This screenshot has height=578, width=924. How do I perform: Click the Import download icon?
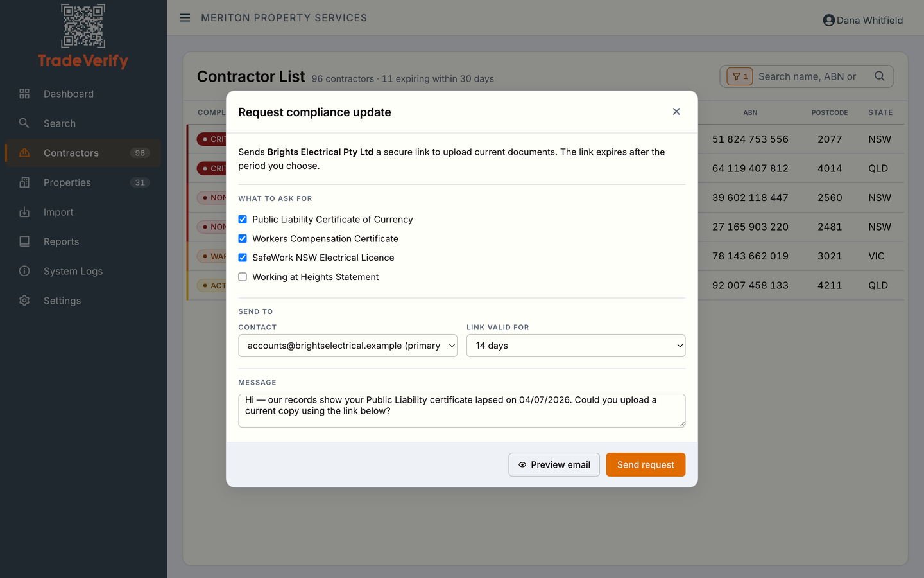(x=24, y=212)
